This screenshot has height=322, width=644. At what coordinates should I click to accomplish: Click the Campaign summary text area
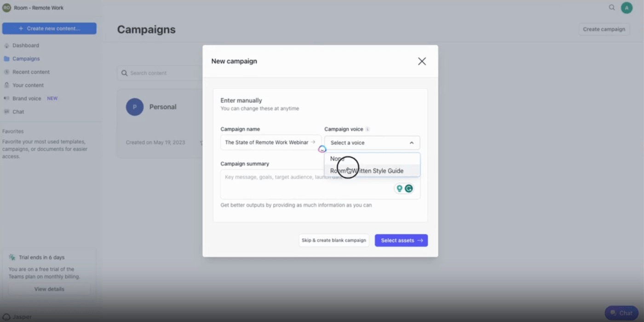tap(320, 184)
